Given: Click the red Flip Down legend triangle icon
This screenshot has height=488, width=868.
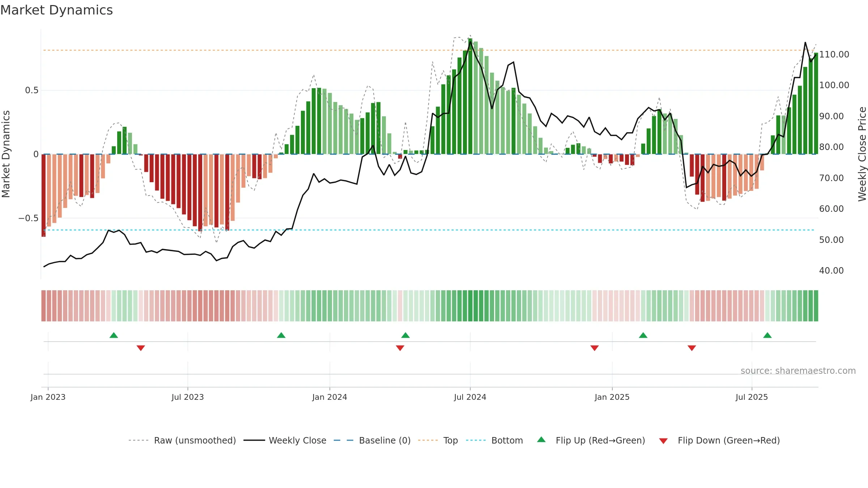Looking at the screenshot, I should [663, 441].
